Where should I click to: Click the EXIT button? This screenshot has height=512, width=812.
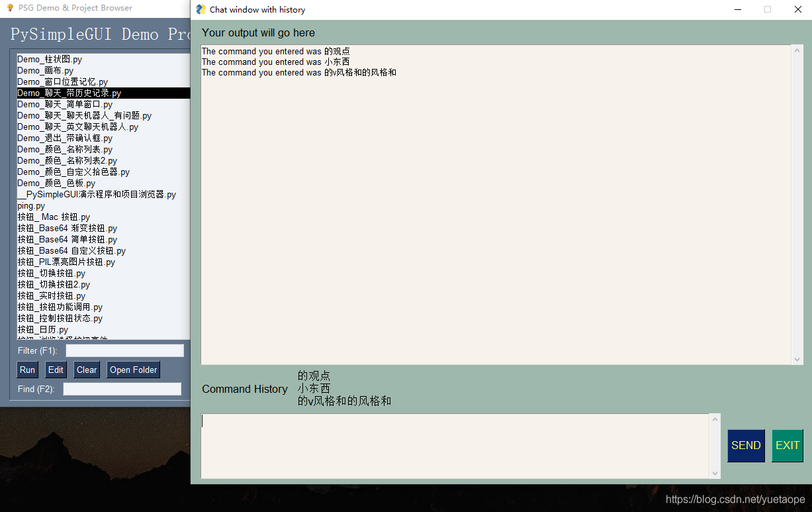788,446
